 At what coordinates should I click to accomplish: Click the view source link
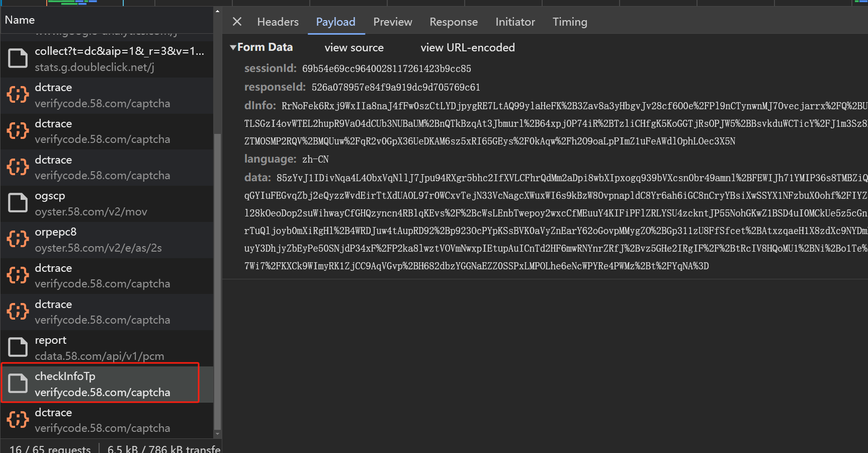point(354,47)
